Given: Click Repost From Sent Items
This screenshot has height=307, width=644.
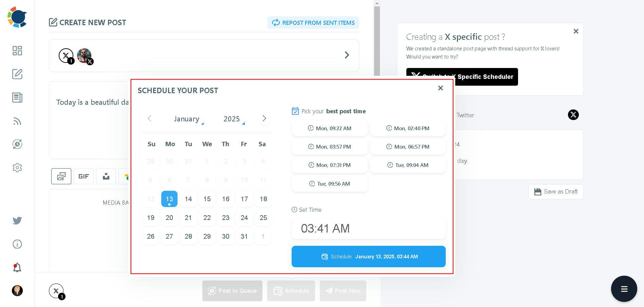Looking at the screenshot, I should coord(313,22).
